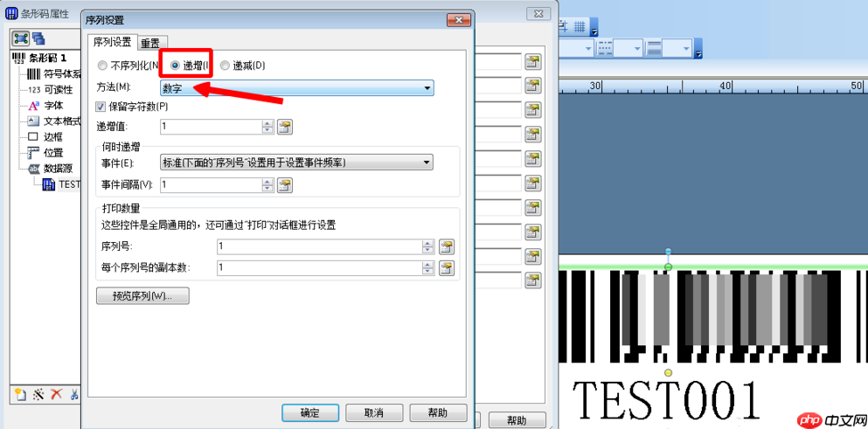Click 确定 button in 序列设置 dialog

[310, 413]
